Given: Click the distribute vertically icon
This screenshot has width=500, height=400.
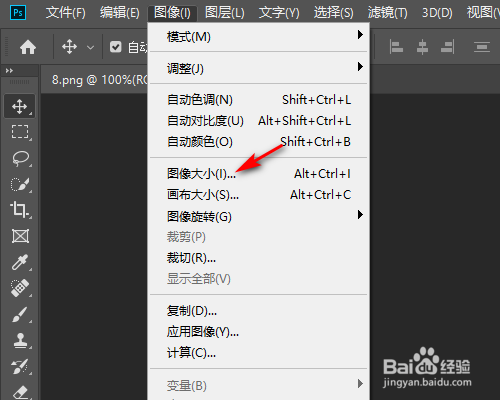Looking at the screenshot, I should [482, 47].
